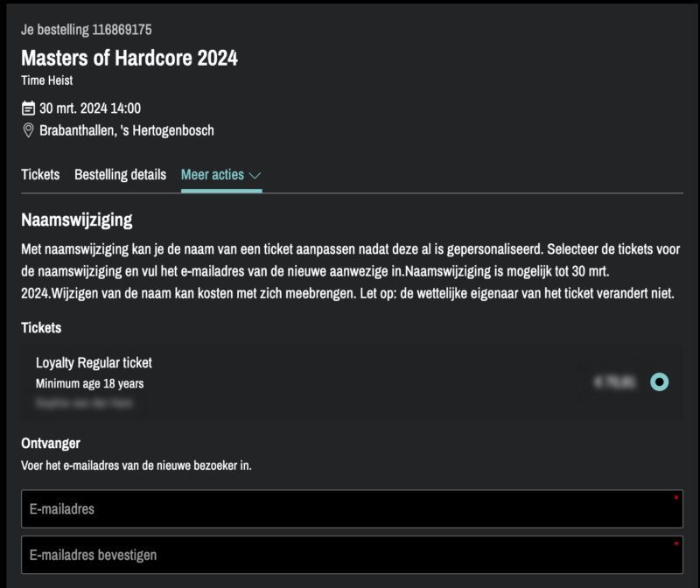Select the Loyalty Regular ticket radio button
Viewport: 700px width, 588px height.
659,381
